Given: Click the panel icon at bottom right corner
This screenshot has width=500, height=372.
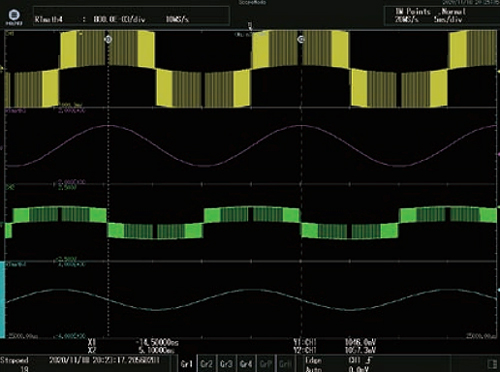Looking at the screenshot, I should (x=492, y=364).
